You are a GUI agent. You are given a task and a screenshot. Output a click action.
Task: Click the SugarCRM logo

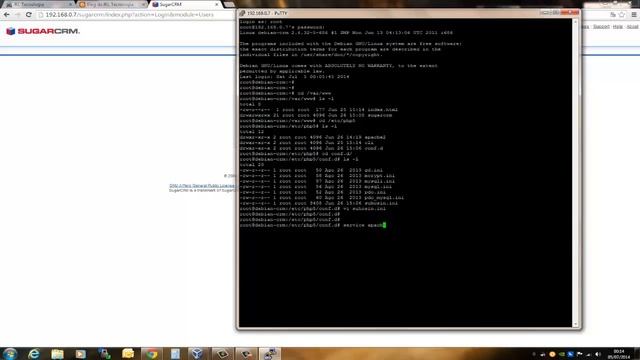[x=42, y=31]
